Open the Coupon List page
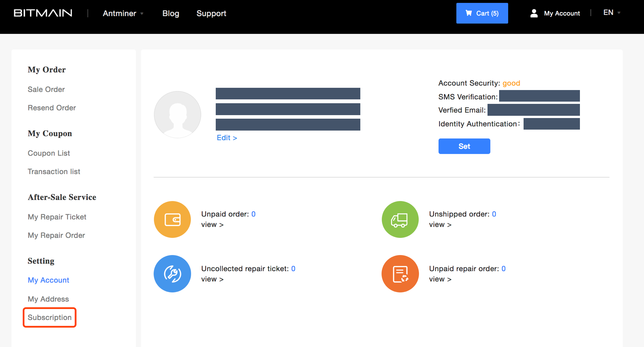This screenshot has height=347, width=644. [x=49, y=153]
